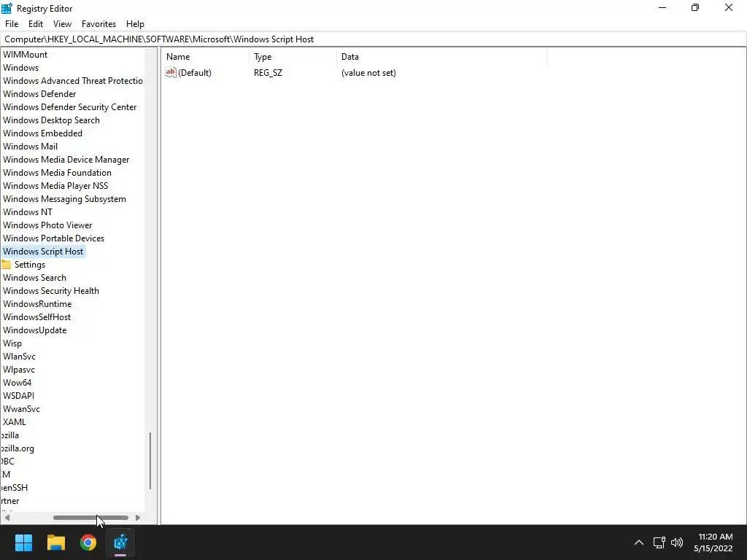Click the registry path address bar
The image size is (747, 560).
pyautogui.click(x=373, y=39)
